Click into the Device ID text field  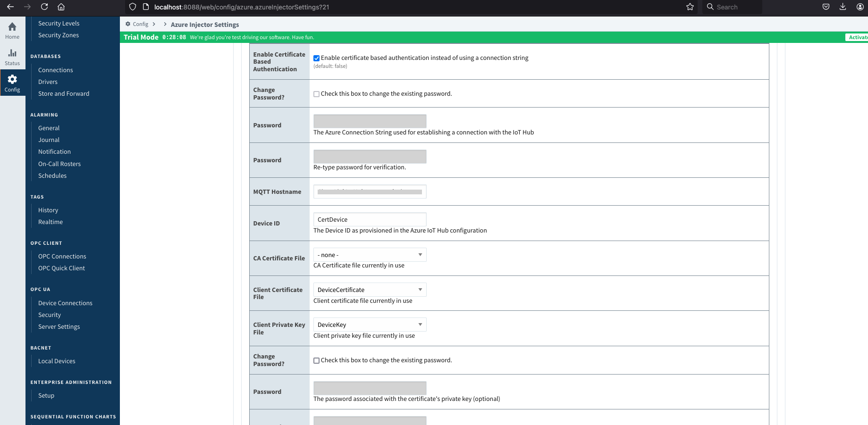[x=370, y=219]
